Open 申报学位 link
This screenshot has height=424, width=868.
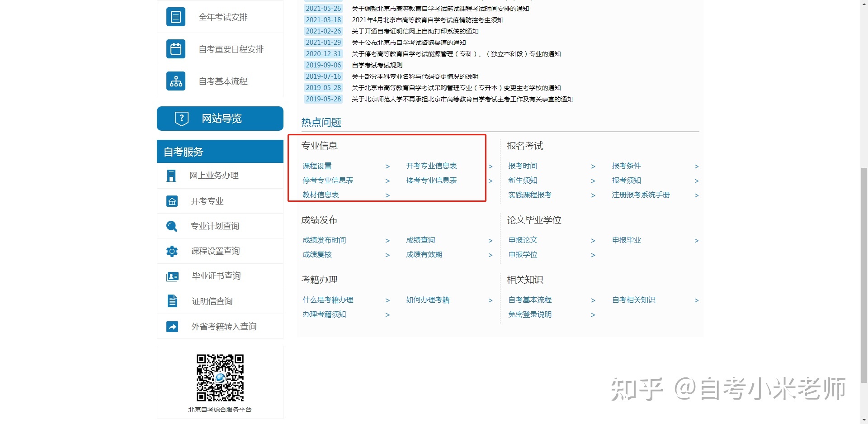point(523,255)
